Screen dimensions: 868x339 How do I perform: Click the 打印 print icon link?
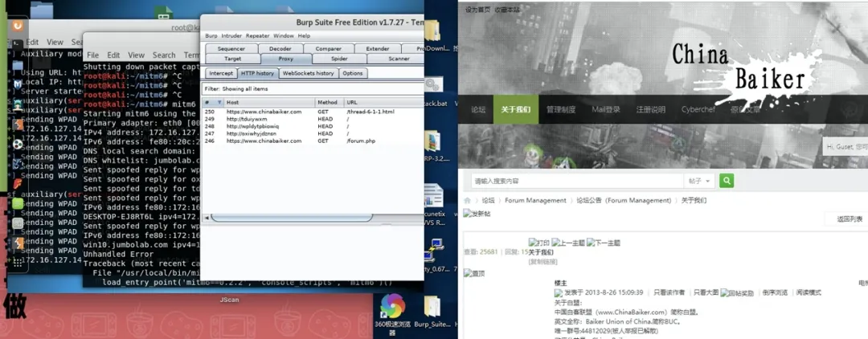539,243
